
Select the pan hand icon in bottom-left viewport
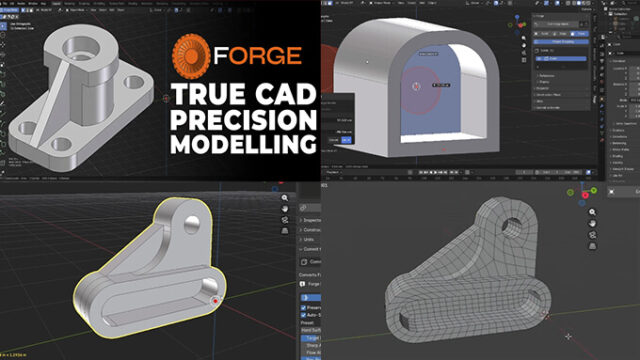click(285, 209)
